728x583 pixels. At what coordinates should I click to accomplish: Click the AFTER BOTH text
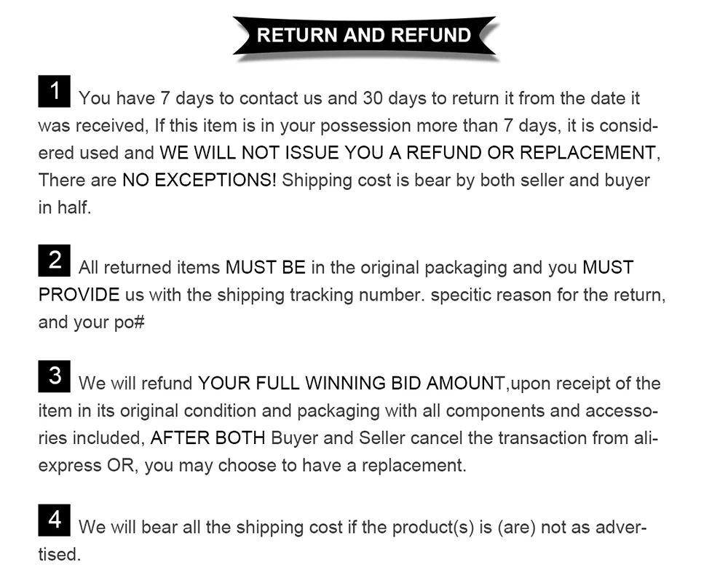point(207,438)
